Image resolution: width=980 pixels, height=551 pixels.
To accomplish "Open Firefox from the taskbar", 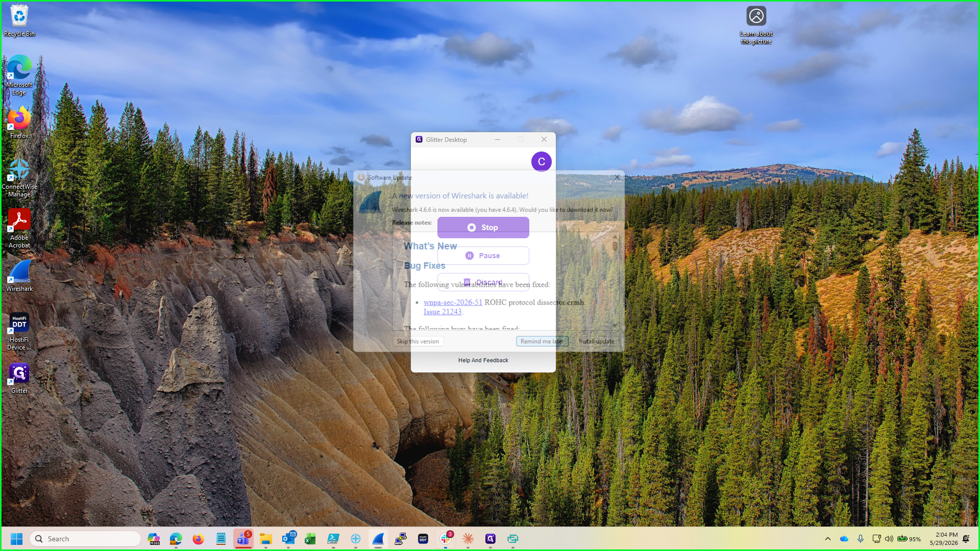I will click(199, 539).
